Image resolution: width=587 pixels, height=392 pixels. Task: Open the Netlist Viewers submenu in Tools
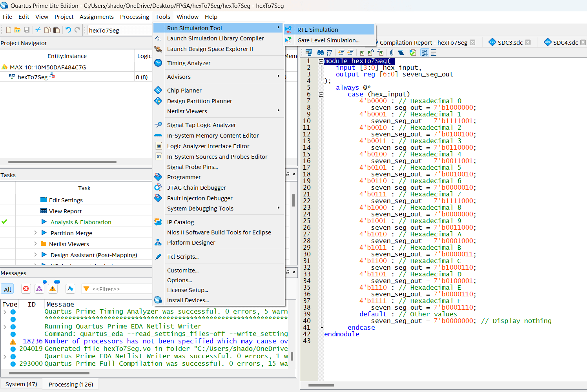pos(219,111)
